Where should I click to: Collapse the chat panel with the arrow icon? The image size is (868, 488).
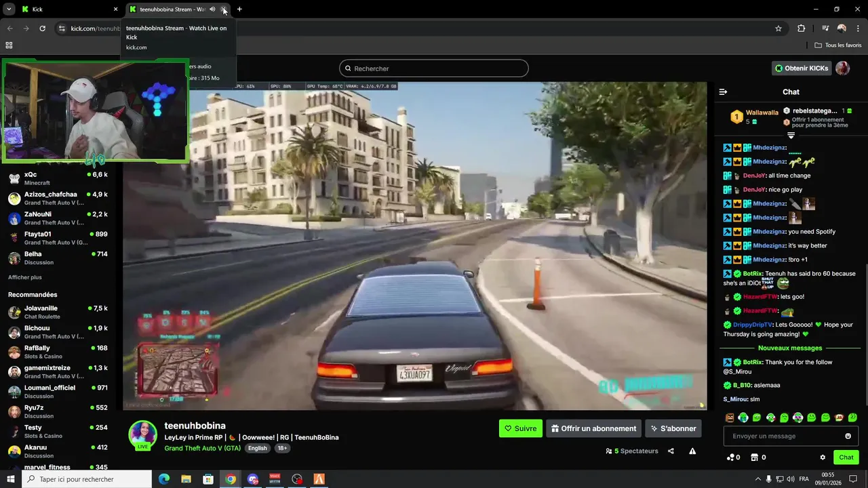(723, 91)
